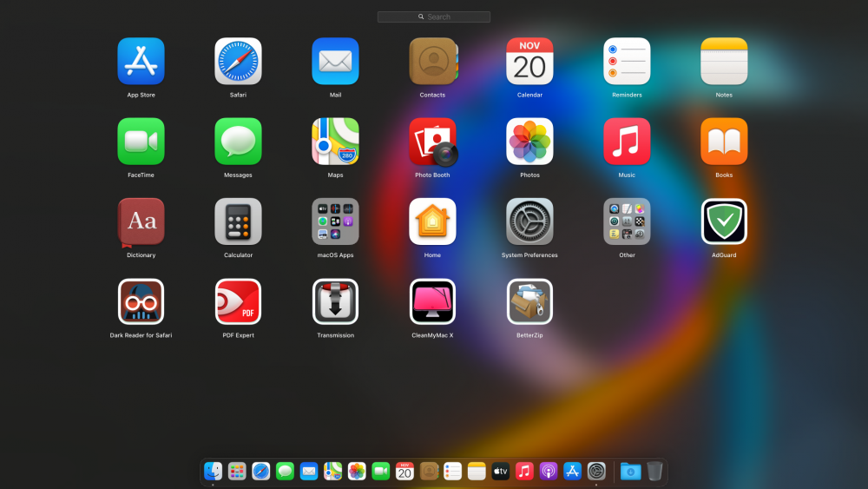Click the Launchpad icon in the Dock
This screenshot has height=489, width=868.
[x=237, y=472]
